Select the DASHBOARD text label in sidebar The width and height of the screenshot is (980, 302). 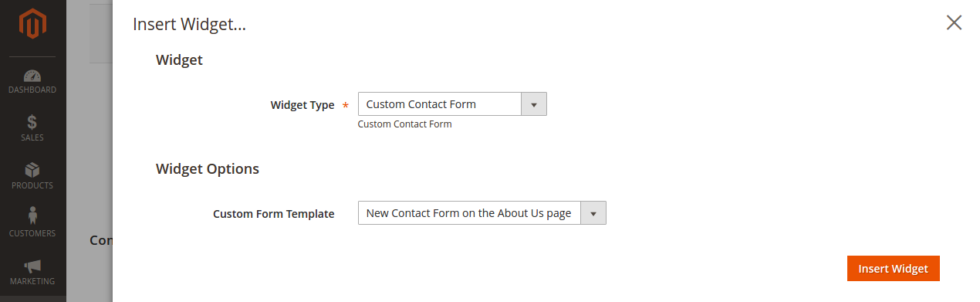click(32, 90)
